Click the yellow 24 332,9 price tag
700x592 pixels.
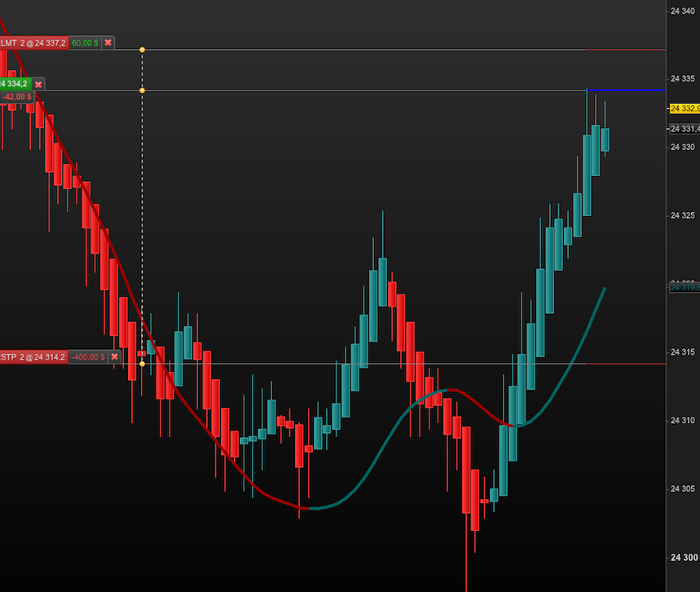pos(685,108)
